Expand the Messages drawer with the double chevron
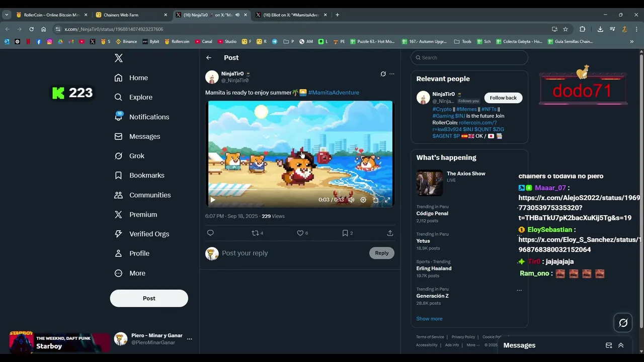 (621, 345)
